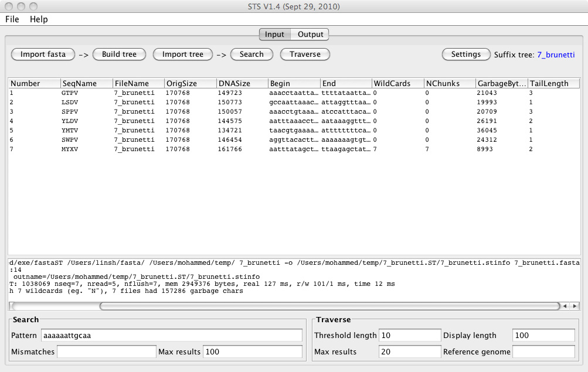Open the File menu
The image size is (588, 372).
point(12,19)
